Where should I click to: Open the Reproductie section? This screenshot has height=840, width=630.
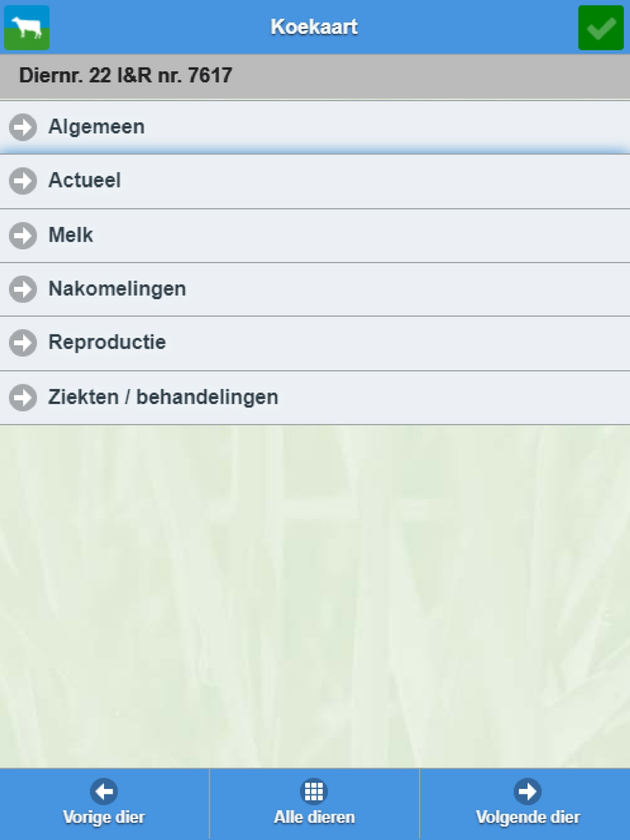click(x=107, y=343)
